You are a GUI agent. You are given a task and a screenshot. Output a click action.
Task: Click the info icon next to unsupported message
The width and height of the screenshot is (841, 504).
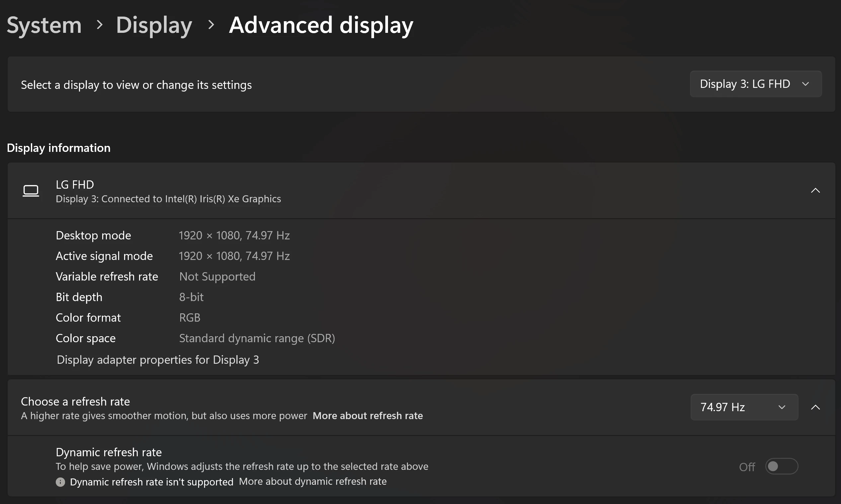60,482
